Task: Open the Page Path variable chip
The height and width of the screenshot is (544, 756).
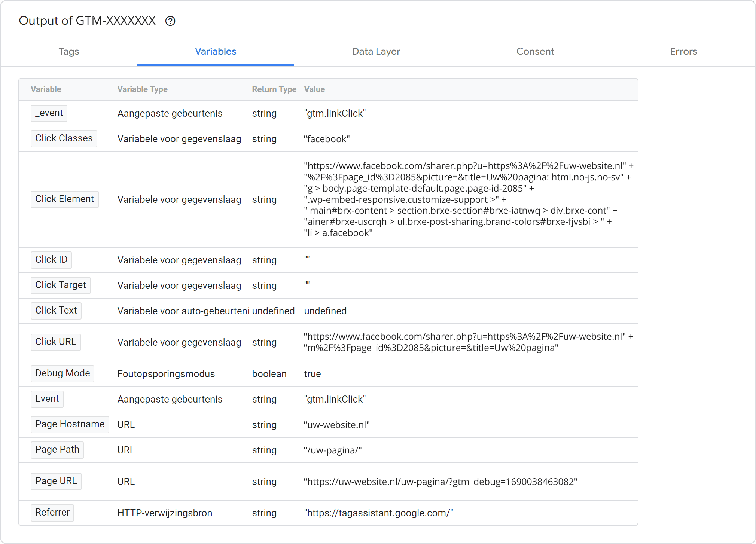Action: tap(57, 450)
